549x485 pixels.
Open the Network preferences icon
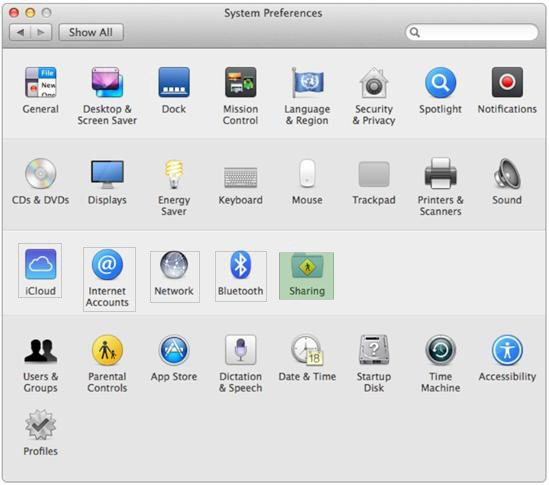[x=175, y=276]
